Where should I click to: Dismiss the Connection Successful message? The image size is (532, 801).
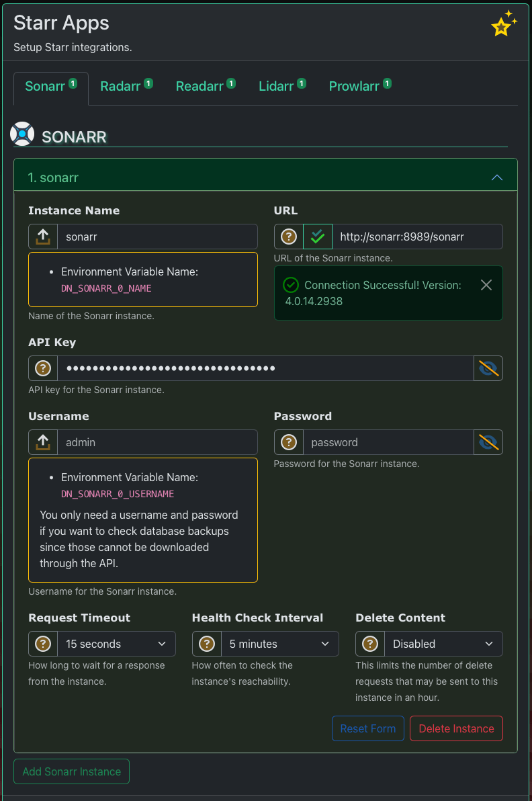(486, 285)
